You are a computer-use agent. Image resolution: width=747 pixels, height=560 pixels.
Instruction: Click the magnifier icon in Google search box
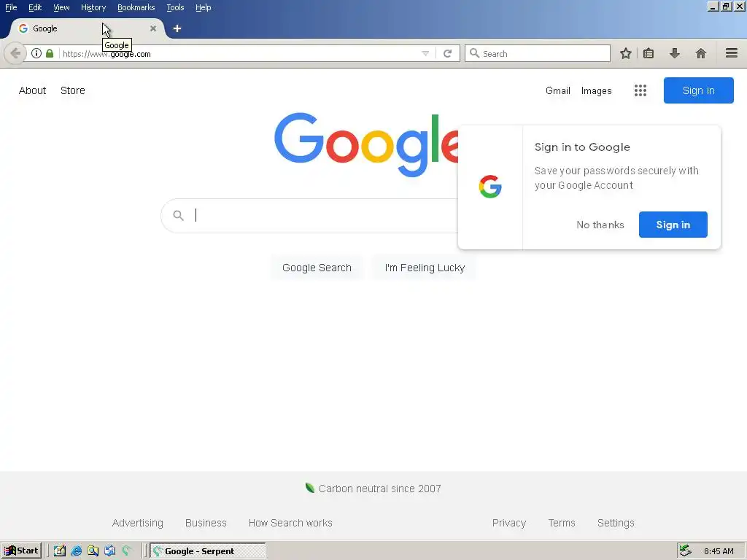pyautogui.click(x=178, y=216)
